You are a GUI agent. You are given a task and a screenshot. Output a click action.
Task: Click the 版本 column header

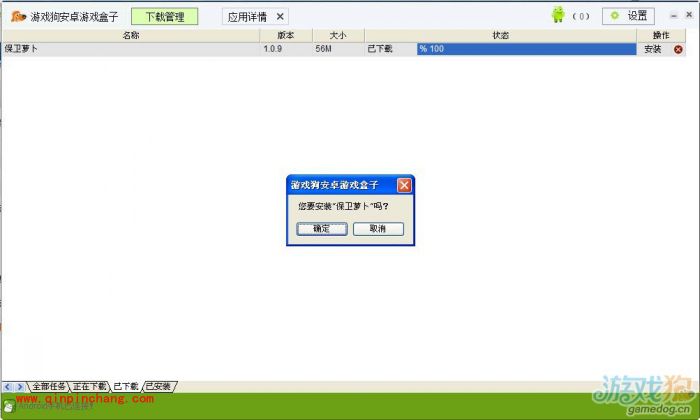point(286,35)
